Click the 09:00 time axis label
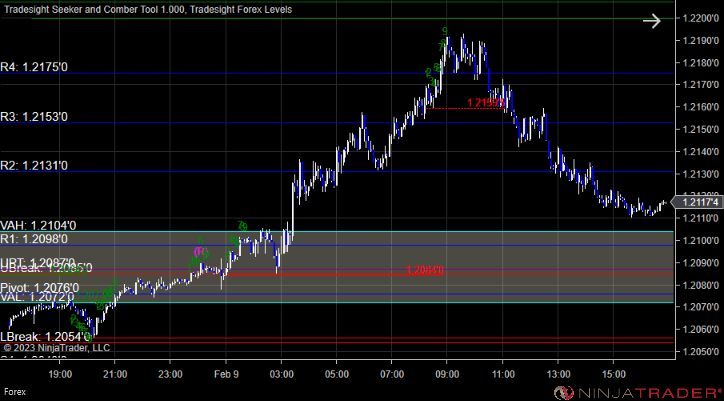 tap(447, 374)
